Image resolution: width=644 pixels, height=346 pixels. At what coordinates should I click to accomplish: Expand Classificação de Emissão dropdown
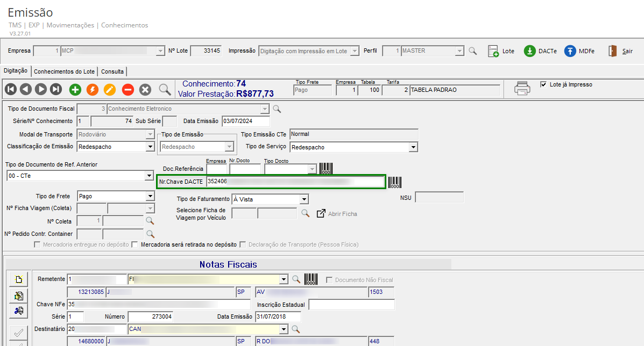pos(150,147)
